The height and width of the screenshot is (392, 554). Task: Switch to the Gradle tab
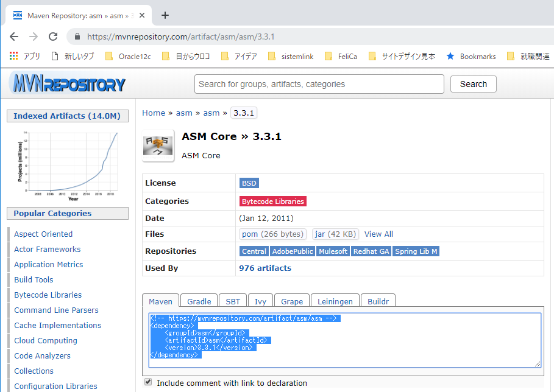[199, 301]
